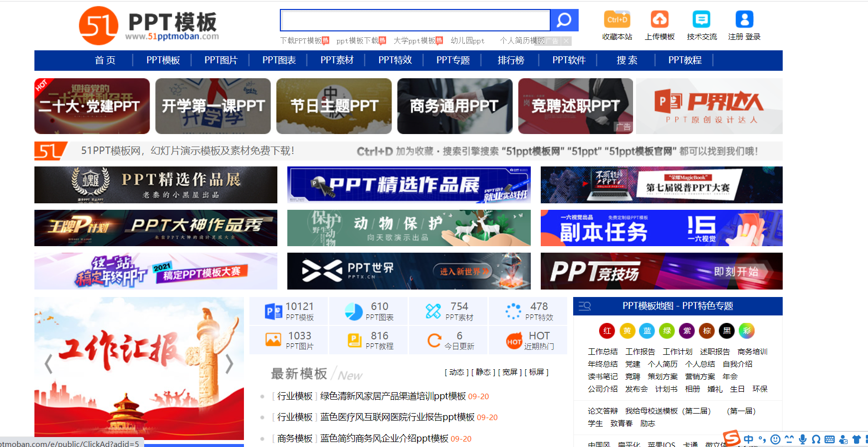Filter latest templates by 动态

pyautogui.click(x=456, y=372)
